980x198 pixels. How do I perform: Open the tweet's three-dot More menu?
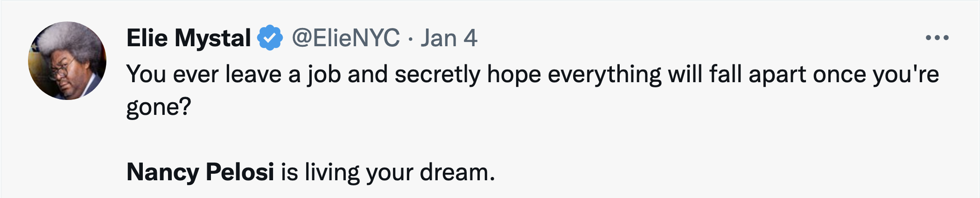(937, 38)
